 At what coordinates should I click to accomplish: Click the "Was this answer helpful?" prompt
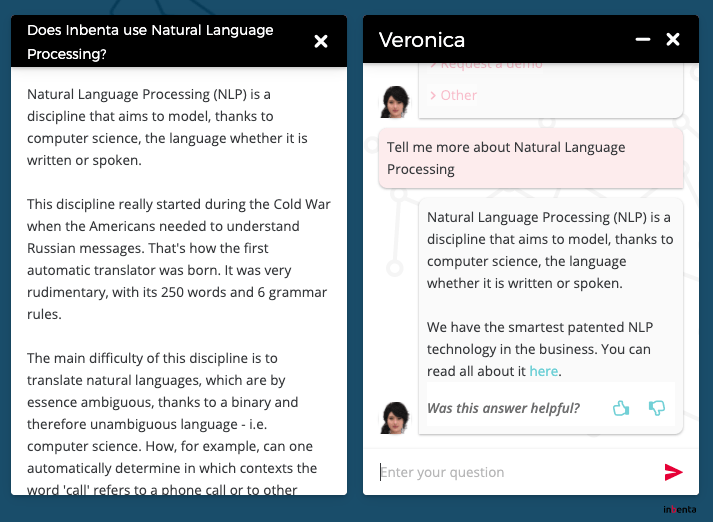503,408
